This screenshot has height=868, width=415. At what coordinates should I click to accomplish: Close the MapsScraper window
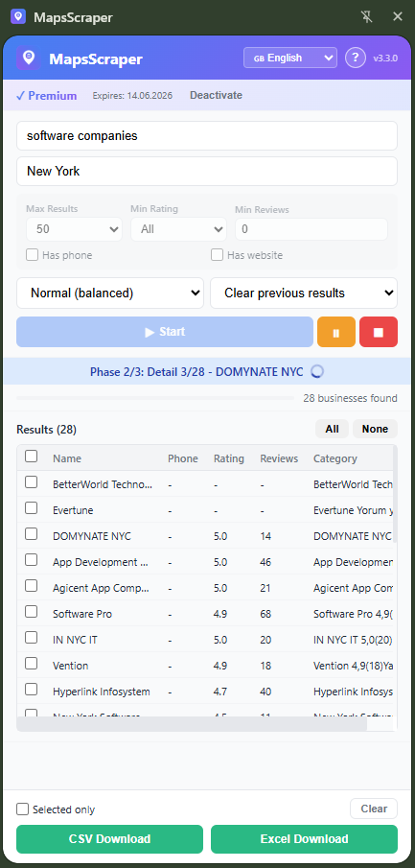tap(398, 16)
